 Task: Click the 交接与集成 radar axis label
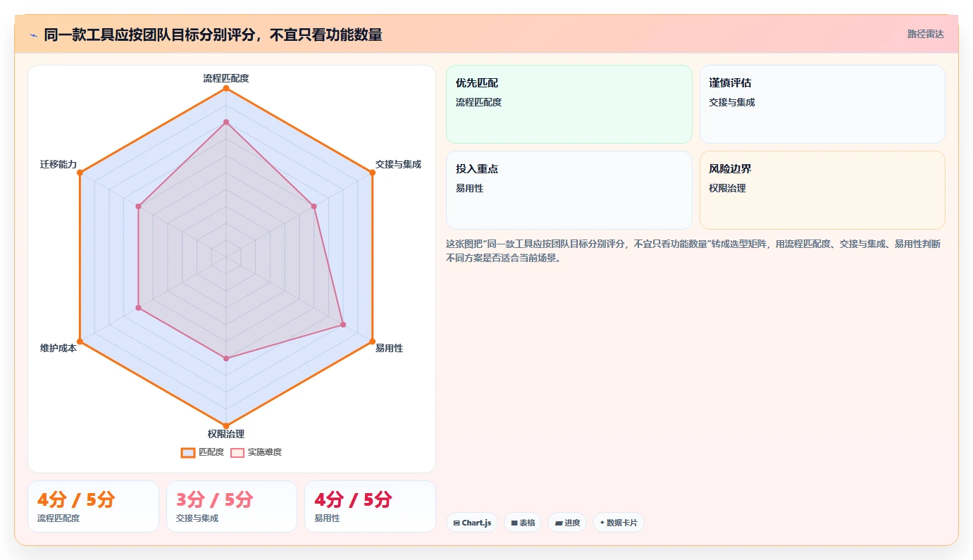(x=398, y=164)
